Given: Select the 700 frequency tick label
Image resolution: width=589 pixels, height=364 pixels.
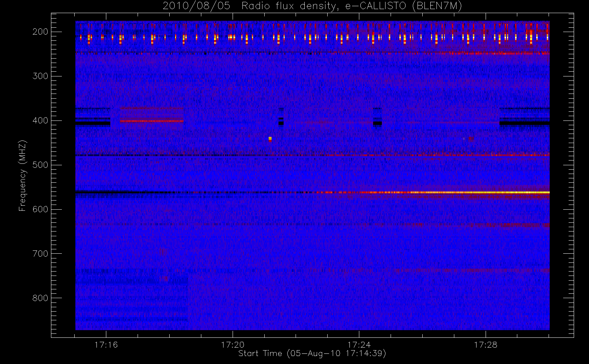Looking at the screenshot, I should click(x=40, y=254).
